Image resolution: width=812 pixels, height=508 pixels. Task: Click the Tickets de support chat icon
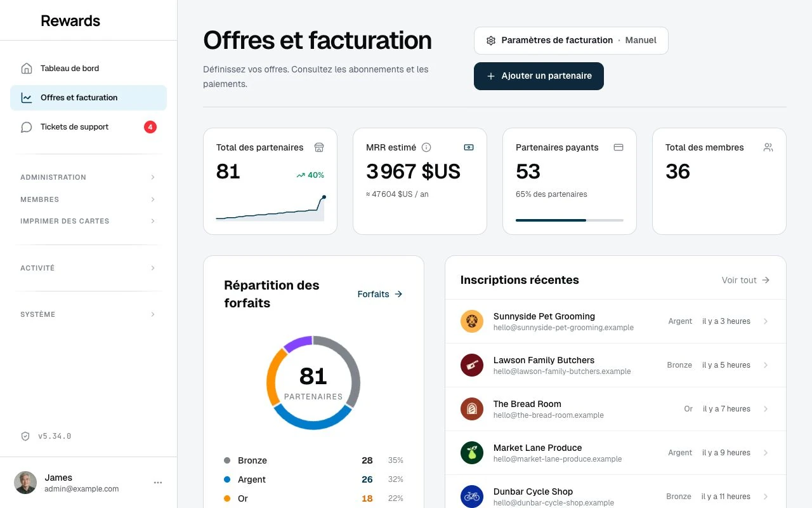[x=26, y=127]
